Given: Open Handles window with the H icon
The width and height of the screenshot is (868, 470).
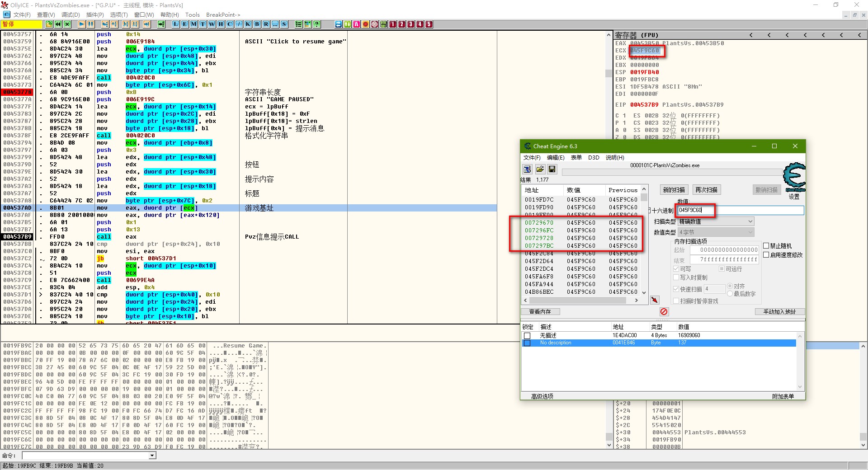Looking at the screenshot, I should [x=221, y=24].
